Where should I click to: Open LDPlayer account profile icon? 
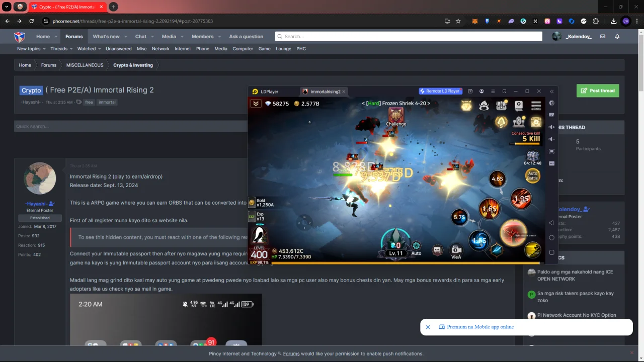coord(481,92)
